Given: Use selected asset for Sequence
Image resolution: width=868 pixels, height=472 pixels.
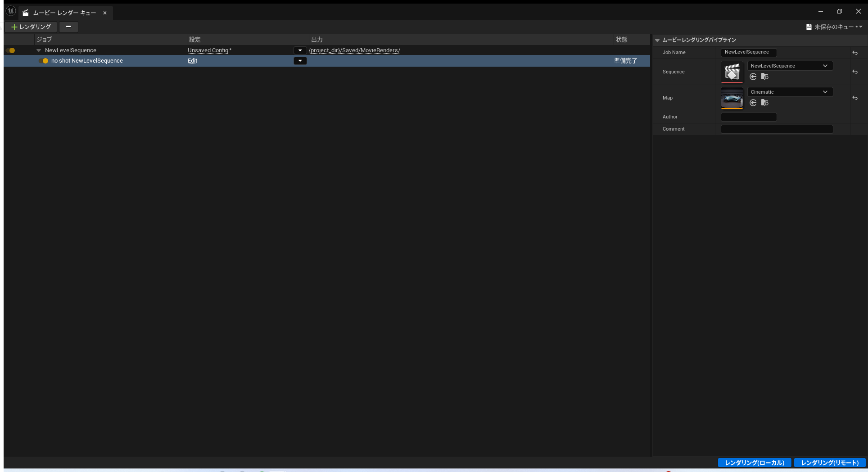Looking at the screenshot, I should [753, 77].
